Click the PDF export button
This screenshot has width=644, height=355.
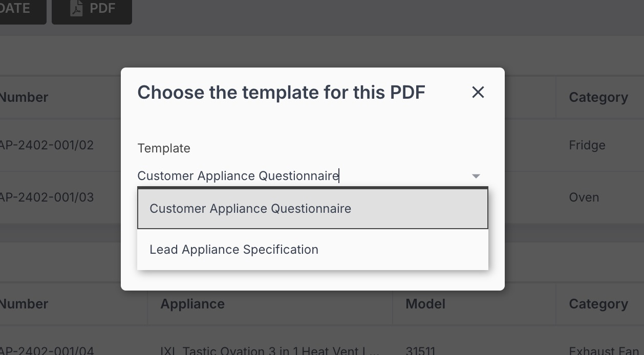[x=92, y=9]
